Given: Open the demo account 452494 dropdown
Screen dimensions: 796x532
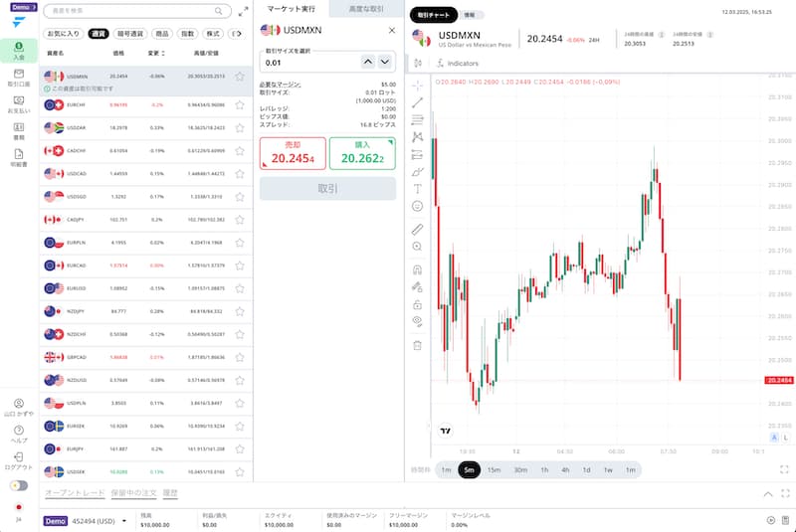Looking at the screenshot, I should point(125,520).
